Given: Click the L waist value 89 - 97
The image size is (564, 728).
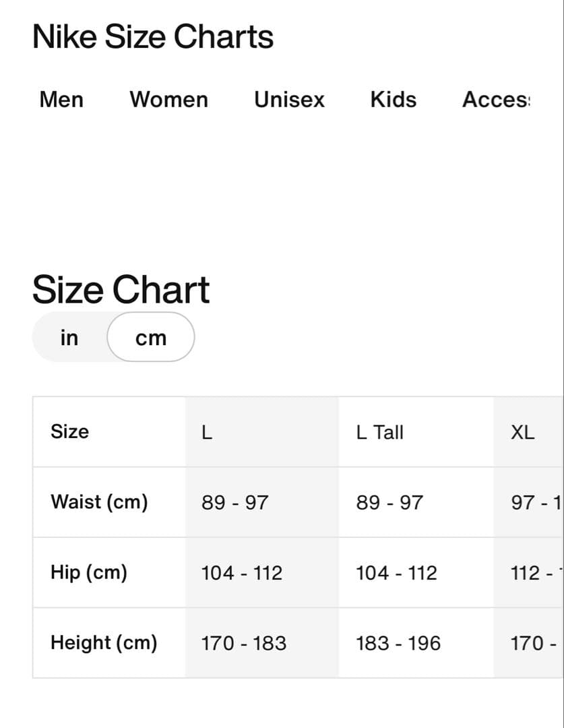Looking at the screenshot, I should click(x=234, y=503).
